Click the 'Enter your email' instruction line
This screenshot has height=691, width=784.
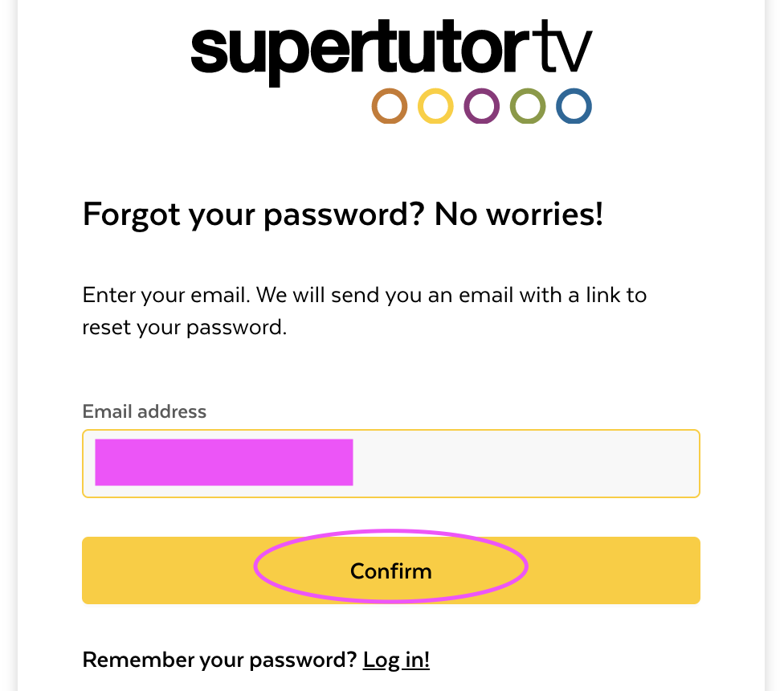tap(365, 296)
